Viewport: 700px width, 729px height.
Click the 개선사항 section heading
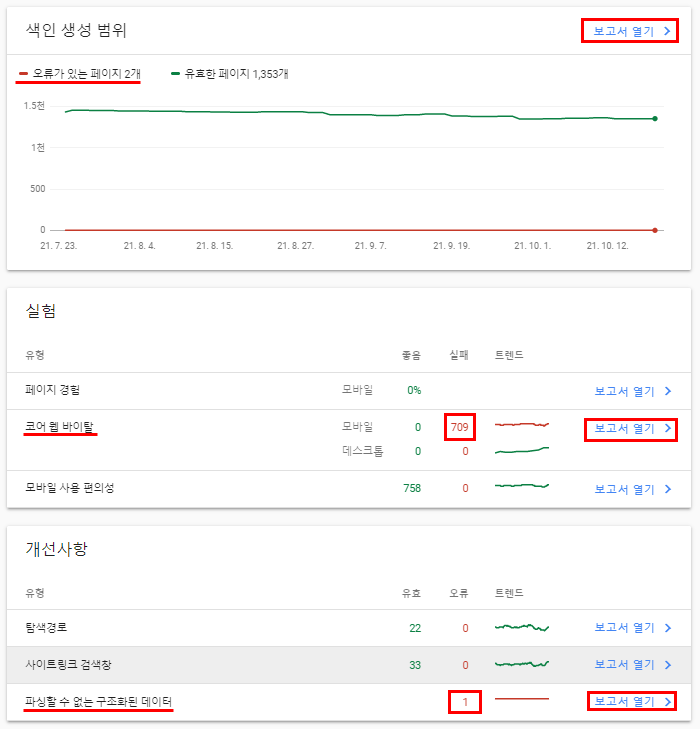coord(56,549)
